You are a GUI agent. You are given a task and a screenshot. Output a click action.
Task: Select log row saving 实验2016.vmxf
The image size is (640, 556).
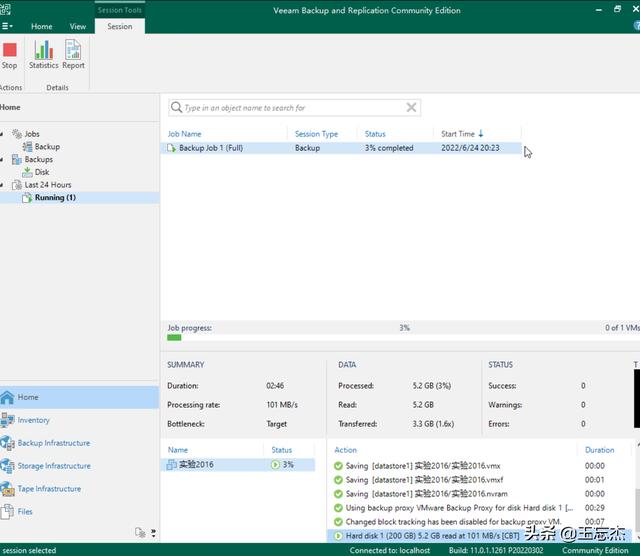click(x=480, y=480)
